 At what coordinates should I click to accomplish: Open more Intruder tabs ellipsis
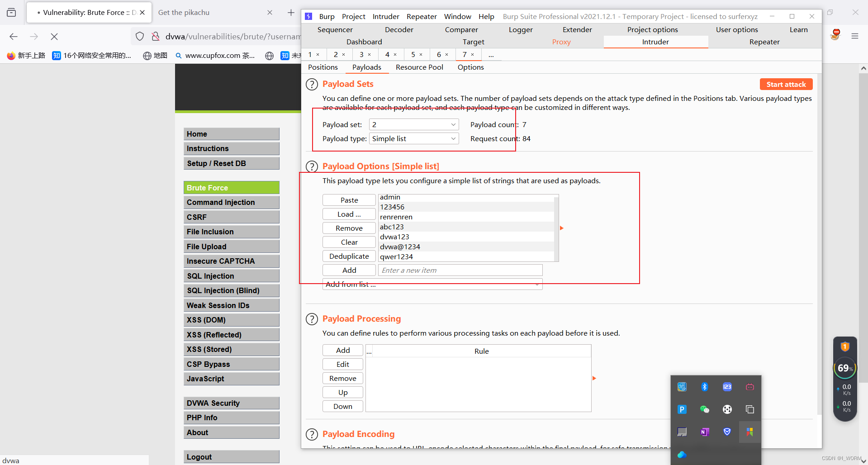[491, 55]
